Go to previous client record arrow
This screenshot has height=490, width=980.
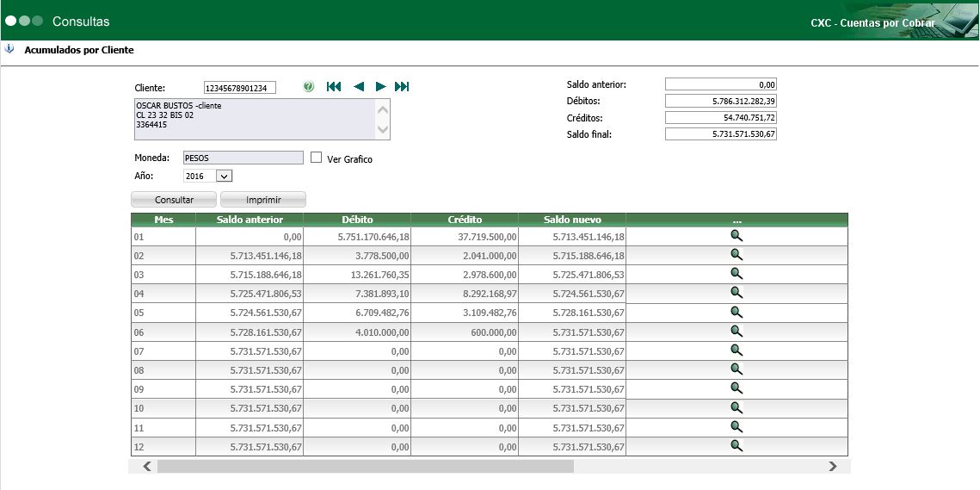point(359,87)
